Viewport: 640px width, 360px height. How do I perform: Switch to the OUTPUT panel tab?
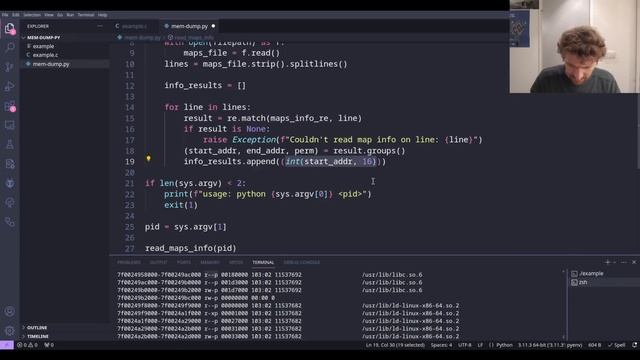click(x=158, y=262)
